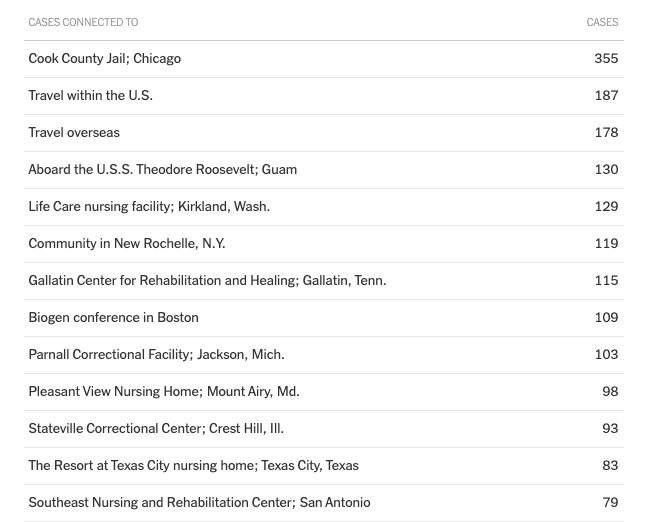Click the 187 case count value
The height and width of the screenshot is (522, 655).
[606, 96]
